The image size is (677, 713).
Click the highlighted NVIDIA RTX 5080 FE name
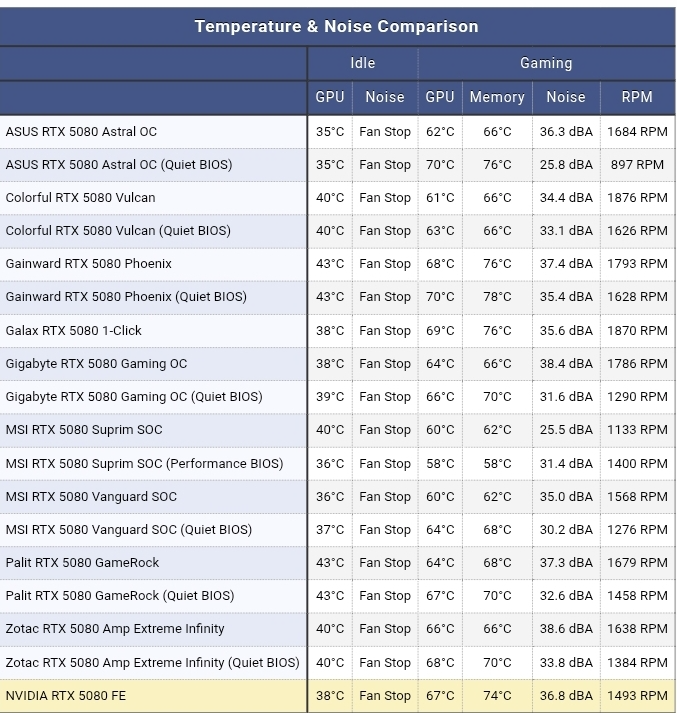coord(65,696)
